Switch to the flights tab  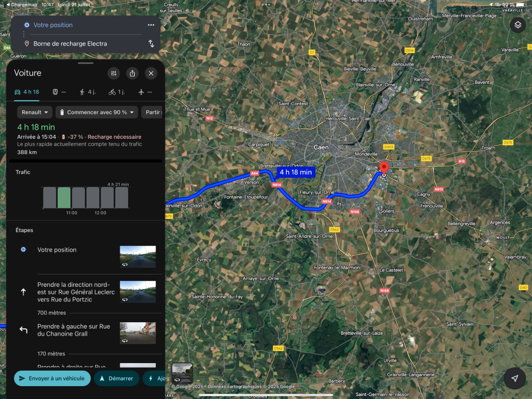(x=145, y=92)
